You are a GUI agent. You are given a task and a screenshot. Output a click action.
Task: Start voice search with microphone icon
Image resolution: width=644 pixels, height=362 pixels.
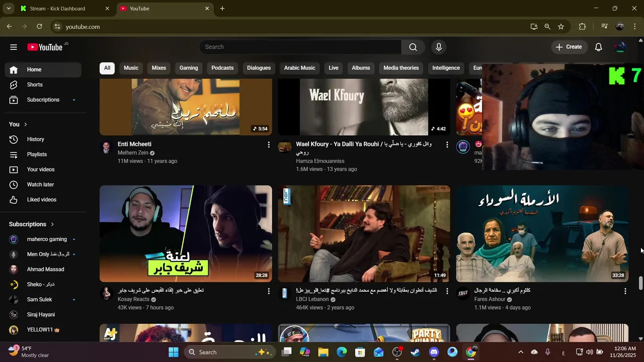[439, 47]
